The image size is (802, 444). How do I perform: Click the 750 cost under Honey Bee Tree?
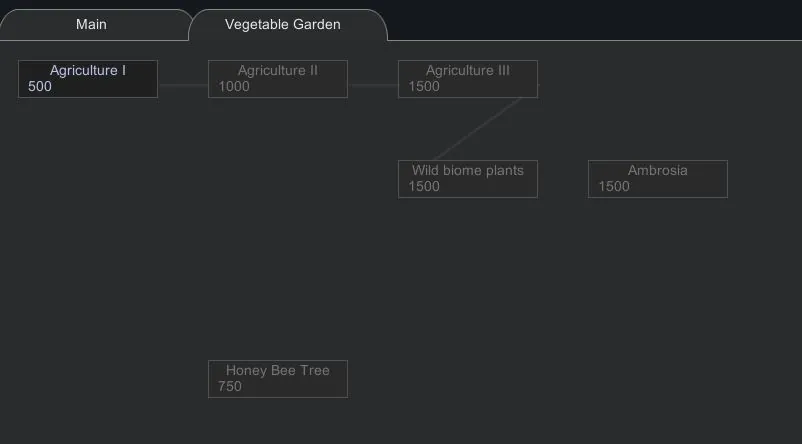pyautogui.click(x=230, y=387)
